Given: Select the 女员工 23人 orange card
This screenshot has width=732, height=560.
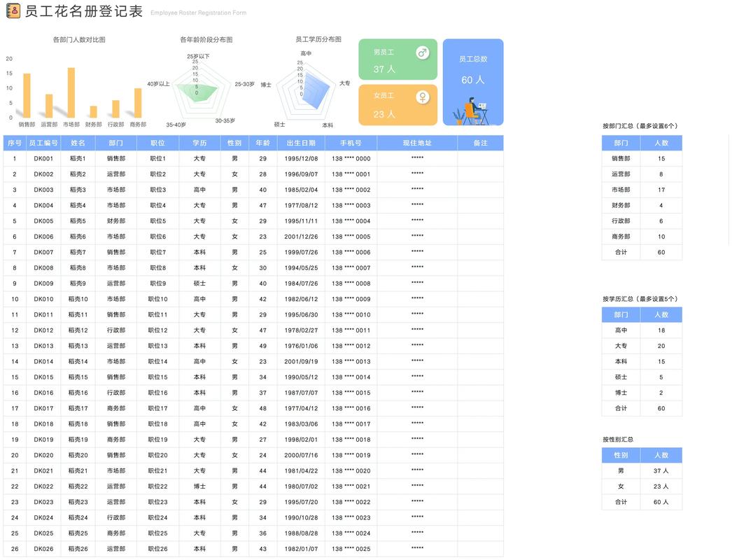Looking at the screenshot, I should tap(397, 104).
